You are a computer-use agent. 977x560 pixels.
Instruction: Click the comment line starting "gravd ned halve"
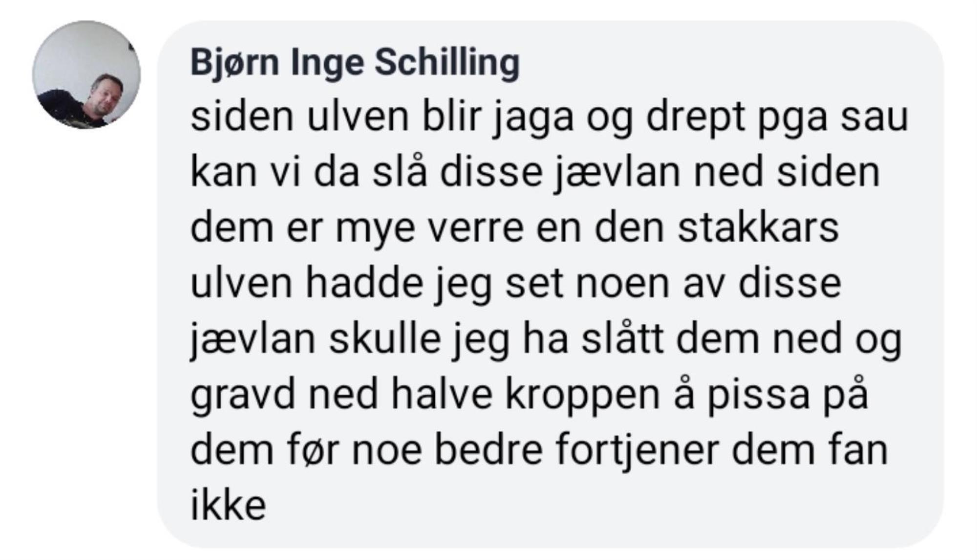tap(530, 395)
